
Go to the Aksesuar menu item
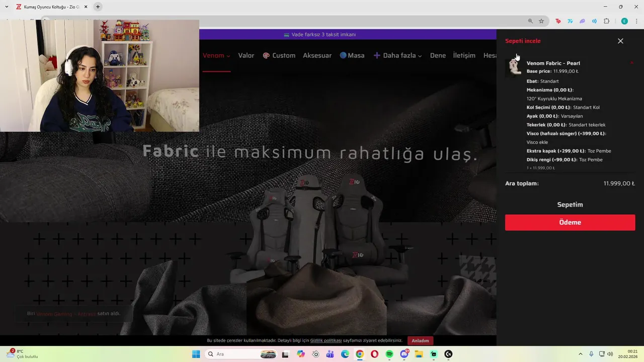317,55
